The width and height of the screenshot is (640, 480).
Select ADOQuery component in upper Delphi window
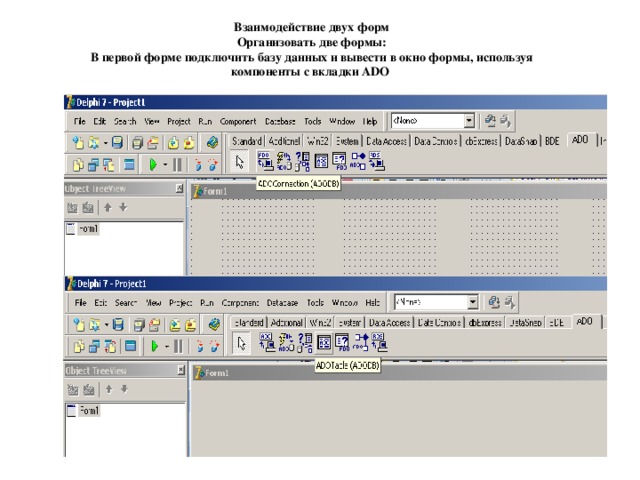pos(340,161)
